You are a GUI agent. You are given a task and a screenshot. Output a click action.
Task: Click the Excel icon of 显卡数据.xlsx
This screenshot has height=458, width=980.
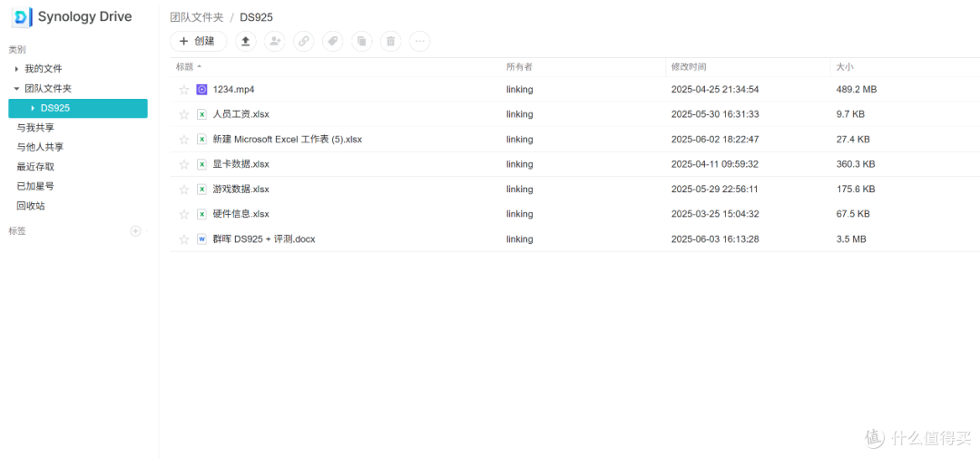click(201, 164)
